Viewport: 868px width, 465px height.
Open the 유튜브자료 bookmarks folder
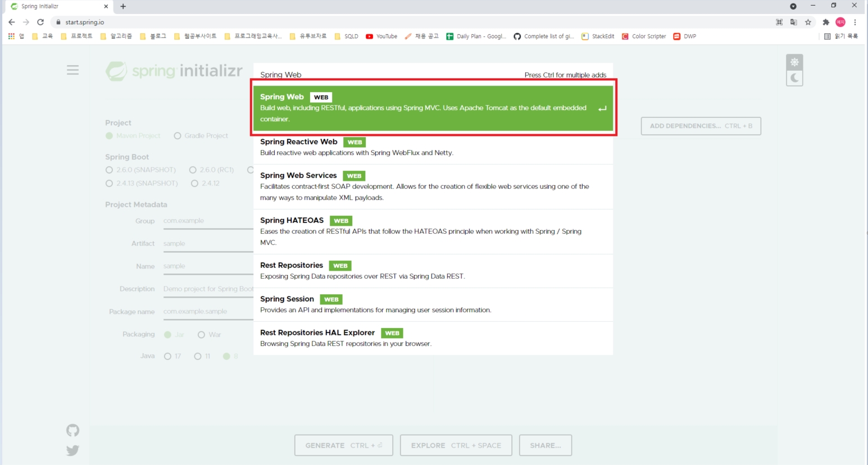(x=308, y=36)
